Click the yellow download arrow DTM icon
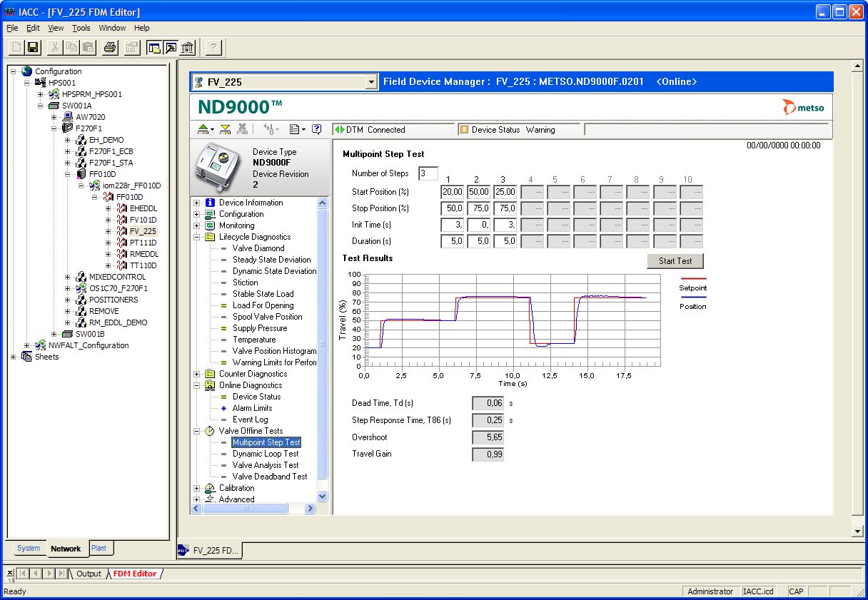This screenshot has height=600, width=868. 225,129
